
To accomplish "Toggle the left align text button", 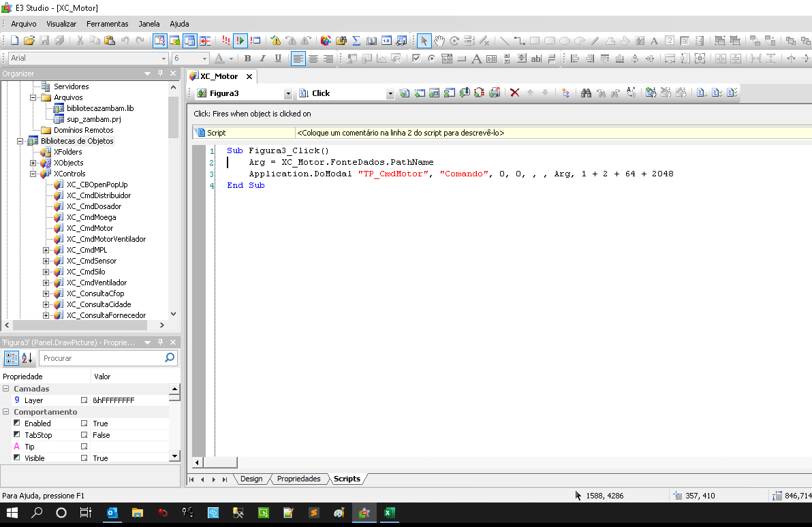I will [298, 59].
